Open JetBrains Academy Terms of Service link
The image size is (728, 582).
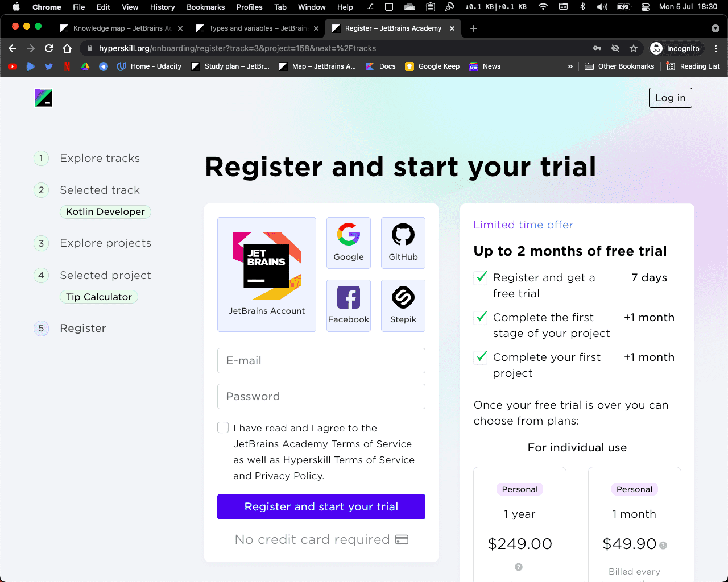tap(322, 444)
